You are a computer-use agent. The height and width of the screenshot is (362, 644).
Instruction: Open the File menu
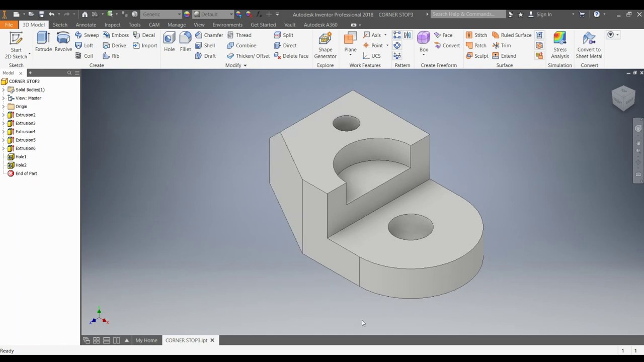(9, 25)
